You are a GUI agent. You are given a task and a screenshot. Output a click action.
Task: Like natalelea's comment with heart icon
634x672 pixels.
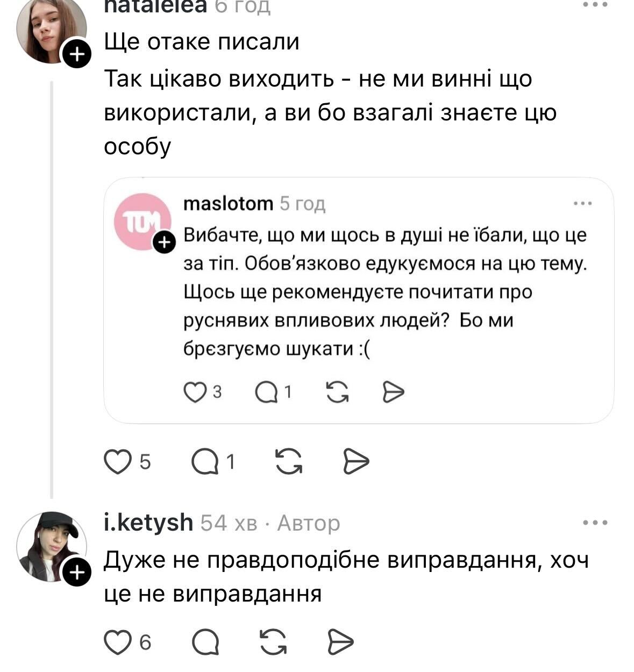tap(116, 462)
